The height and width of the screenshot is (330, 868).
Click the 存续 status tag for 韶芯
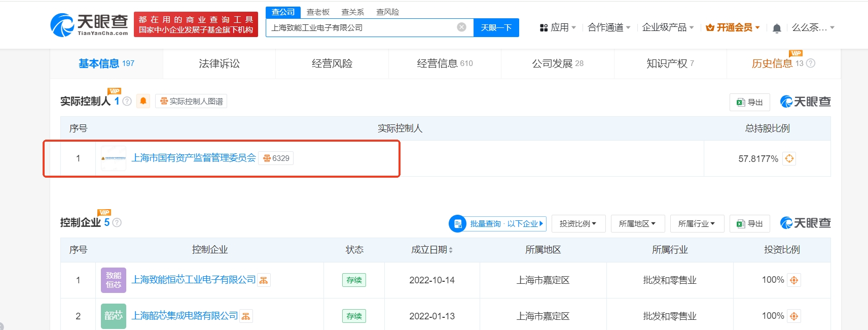[x=354, y=316]
